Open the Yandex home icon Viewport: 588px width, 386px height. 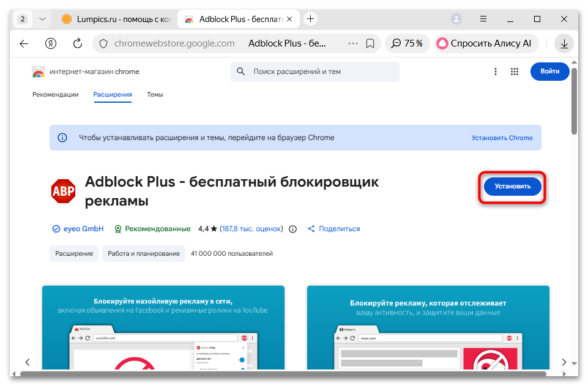click(x=51, y=44)
